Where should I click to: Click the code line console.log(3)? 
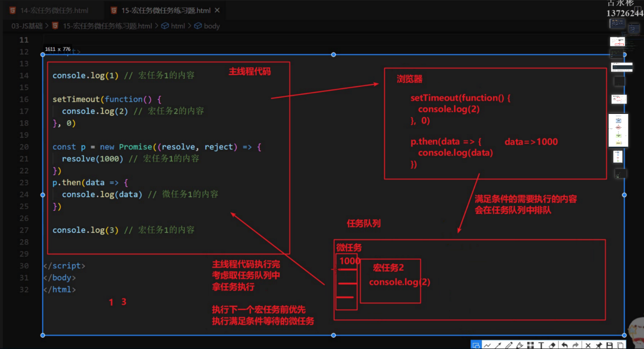[x=123, y=230]
